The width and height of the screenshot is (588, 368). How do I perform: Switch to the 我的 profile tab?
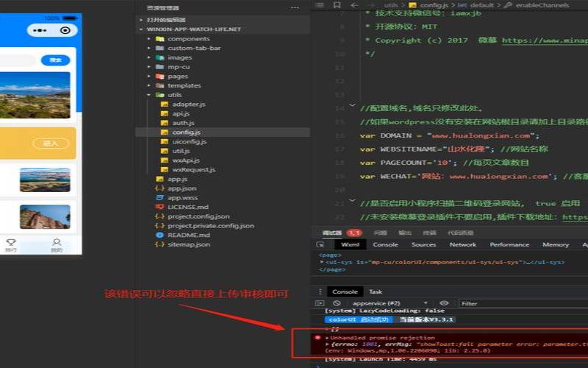pyautogui.click(x=57, y=246)
